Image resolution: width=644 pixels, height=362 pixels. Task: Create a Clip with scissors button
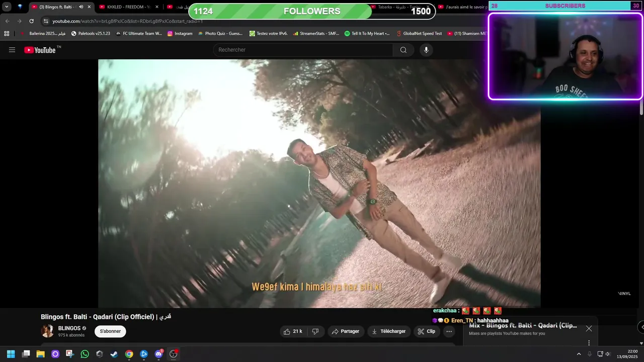point(426,331)
